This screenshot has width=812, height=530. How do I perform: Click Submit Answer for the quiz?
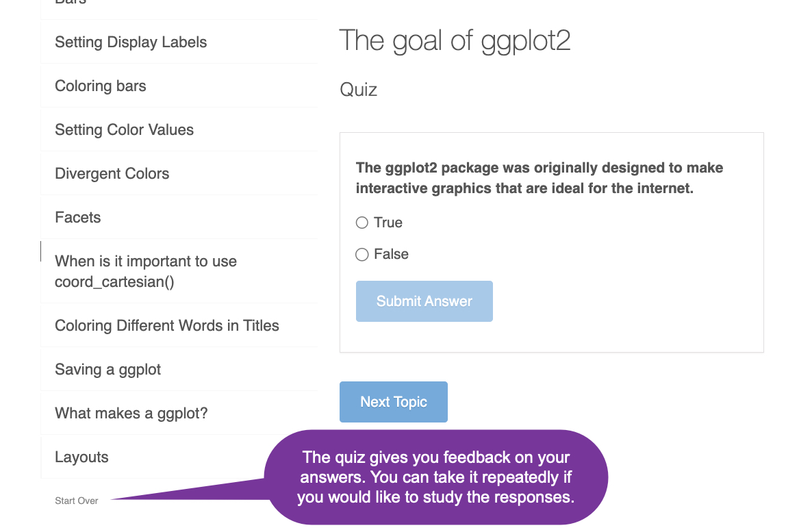click(424, 301)
